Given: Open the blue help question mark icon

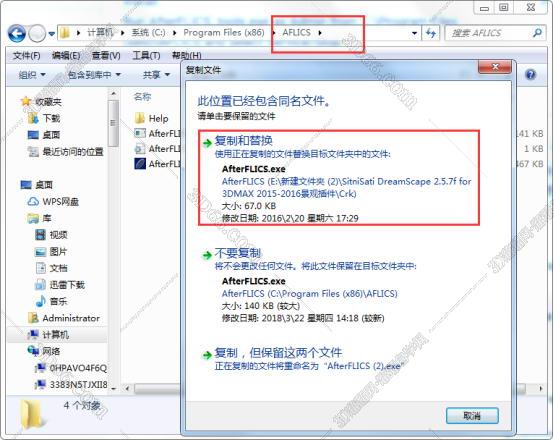Looking at the screenshot, I should click(x=530, y=75).
